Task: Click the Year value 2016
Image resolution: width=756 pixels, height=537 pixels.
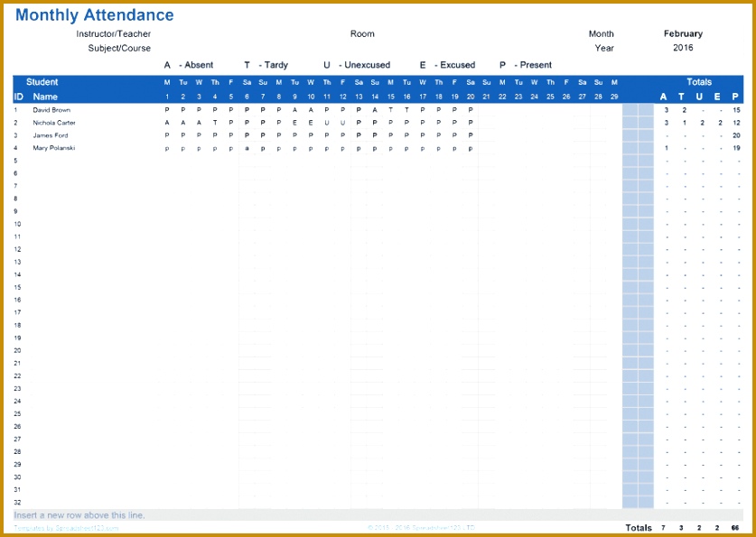Action: tap(683, 48)
